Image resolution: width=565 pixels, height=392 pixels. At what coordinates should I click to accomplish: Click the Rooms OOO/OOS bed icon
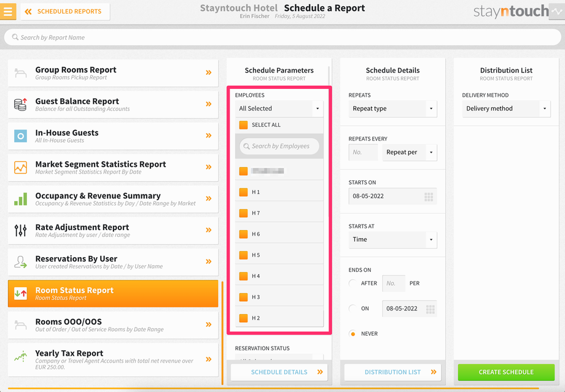point(20,325)
